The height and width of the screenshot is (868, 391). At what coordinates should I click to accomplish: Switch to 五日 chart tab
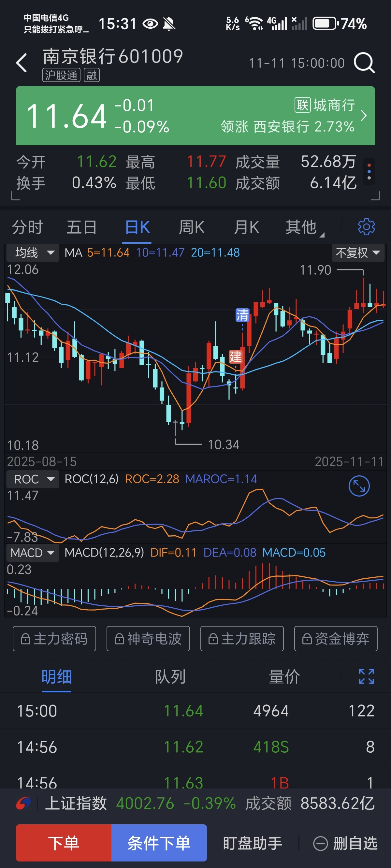(x=82, y=227)
